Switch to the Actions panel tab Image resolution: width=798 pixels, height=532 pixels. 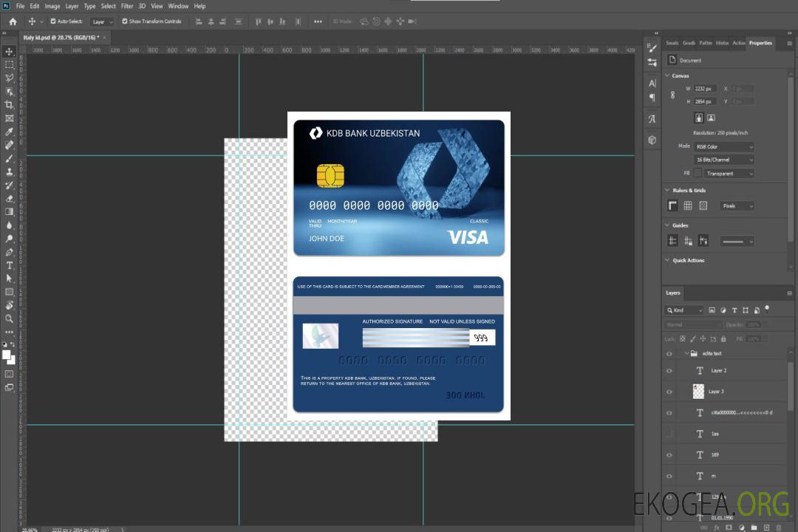point(738,44)
